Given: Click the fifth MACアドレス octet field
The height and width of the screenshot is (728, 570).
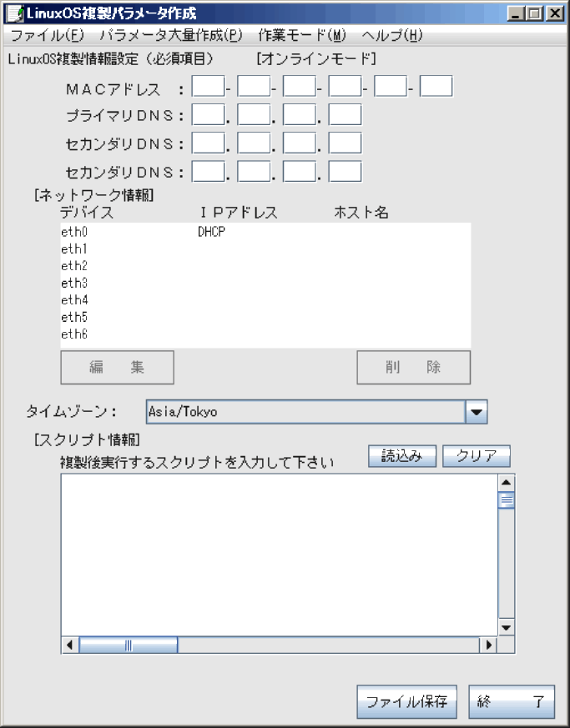Looking at the screenshot, I should pos(391,87).
